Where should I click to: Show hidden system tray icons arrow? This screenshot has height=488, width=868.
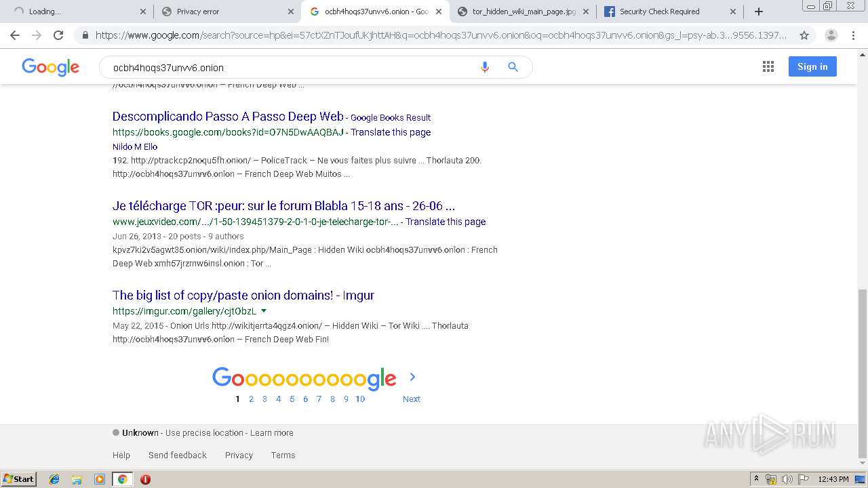tap(756, 479)
